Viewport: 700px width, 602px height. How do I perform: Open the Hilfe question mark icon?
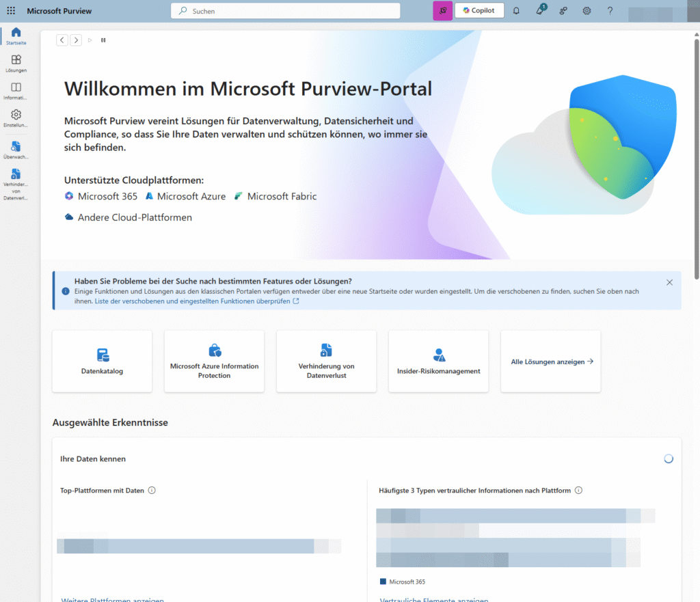coord(610,10)
